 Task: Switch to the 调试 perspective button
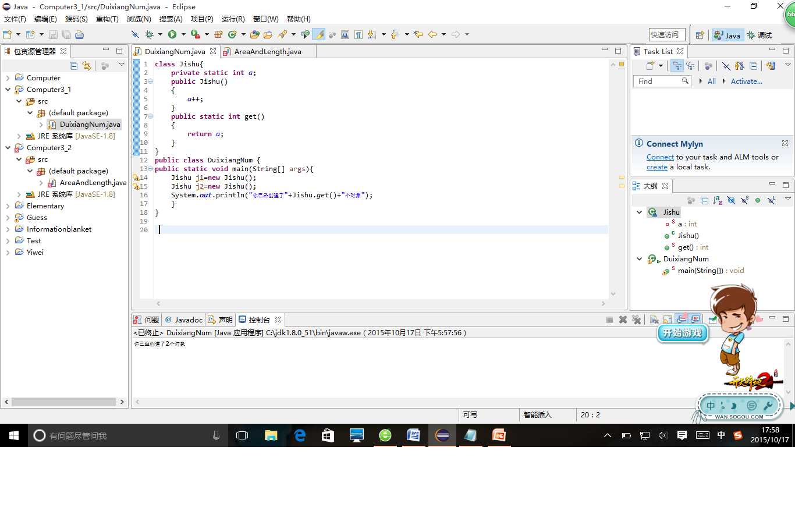tap(760, 35)
